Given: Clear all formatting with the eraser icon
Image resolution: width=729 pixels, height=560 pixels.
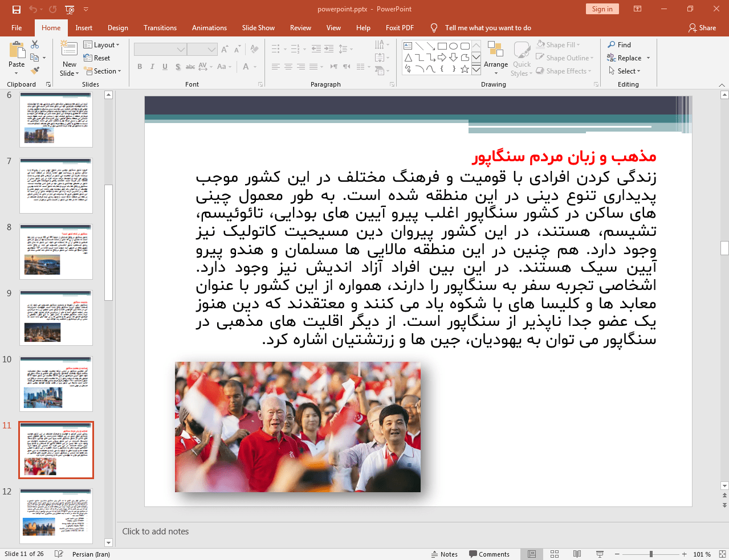Looking at the screenshot, I should [x=254, y=50].
